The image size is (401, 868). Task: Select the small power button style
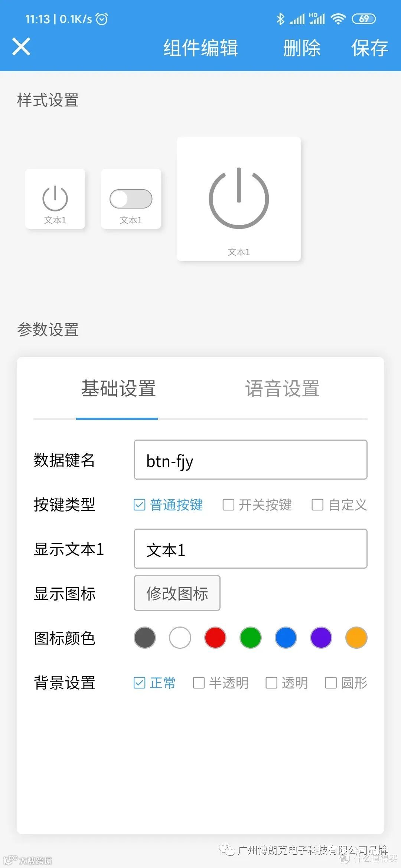(55, 199)
